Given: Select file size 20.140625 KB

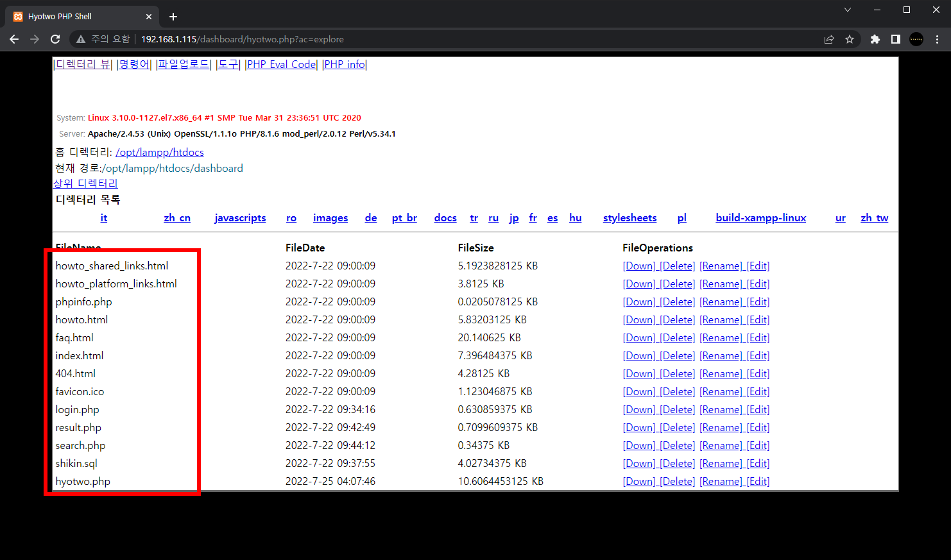Looking at the screenshot, I should point(489,337).
